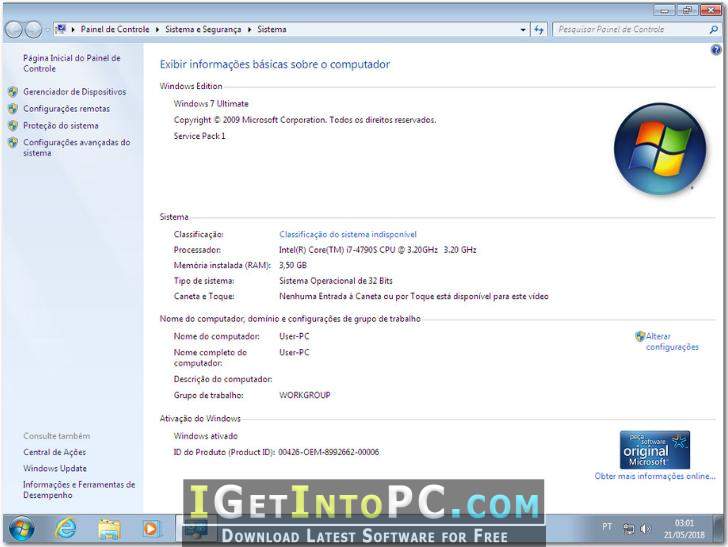The image size is (728, 547).
Task: Expand arrow after Sistema e Segurança breadcrumb
Action: [249, 29]
